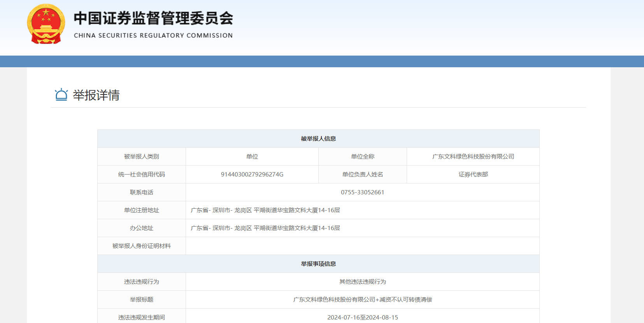
Task: Click the 证券代表部 value cell
Action: (473, 175)
